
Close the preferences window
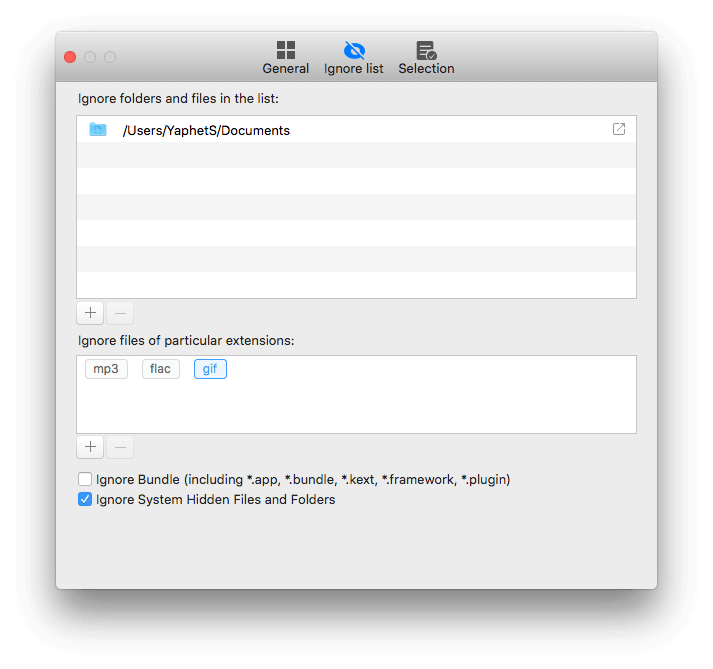tap(70, 57)
